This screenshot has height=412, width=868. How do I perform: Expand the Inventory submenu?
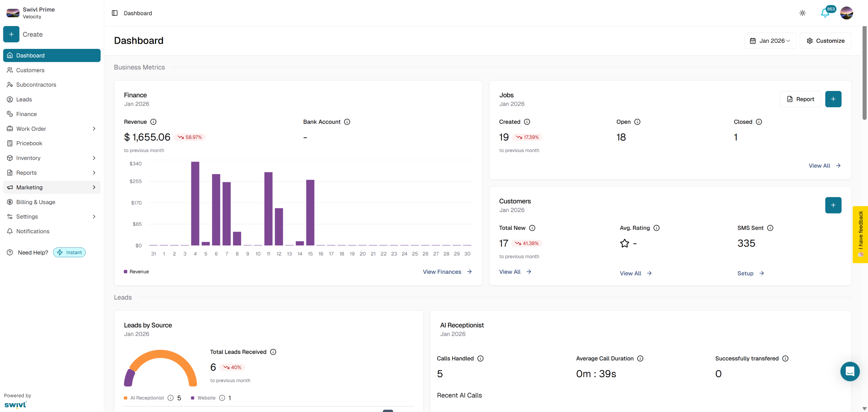(x=94, y=158)
